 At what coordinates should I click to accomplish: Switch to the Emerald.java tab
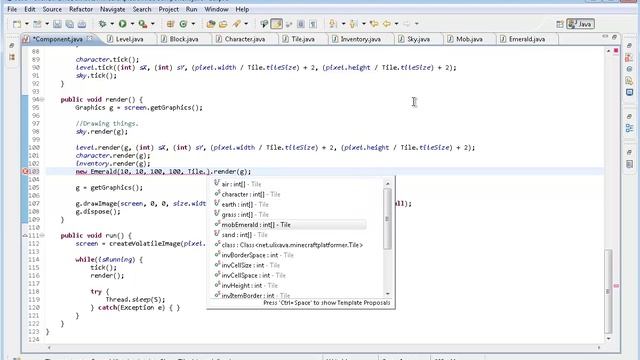[527, 39]
